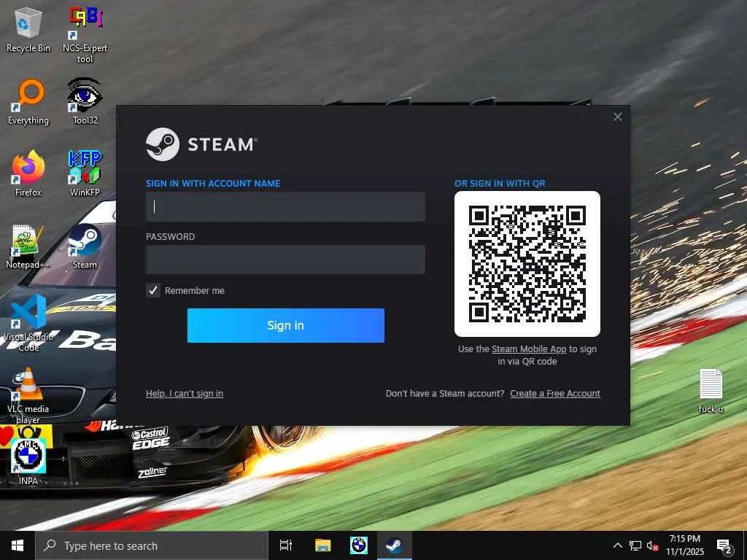This screenshot has width=747, height=560.
Task: Click the Steam taskbar icon
Action: click(x=395, y=545)
